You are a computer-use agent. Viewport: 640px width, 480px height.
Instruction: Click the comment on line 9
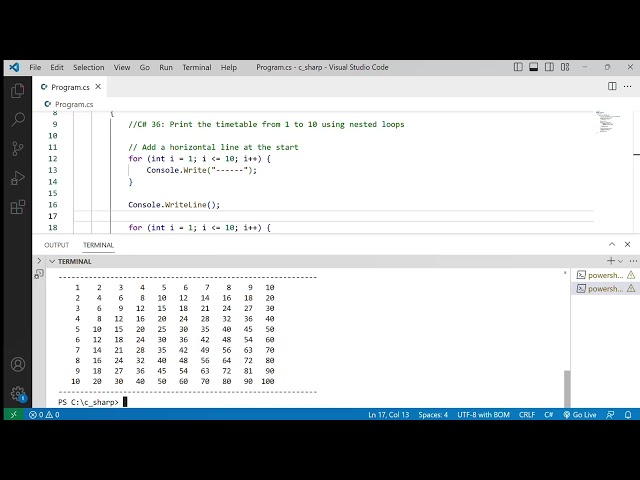pyautogui.click(x=266, y=124)
